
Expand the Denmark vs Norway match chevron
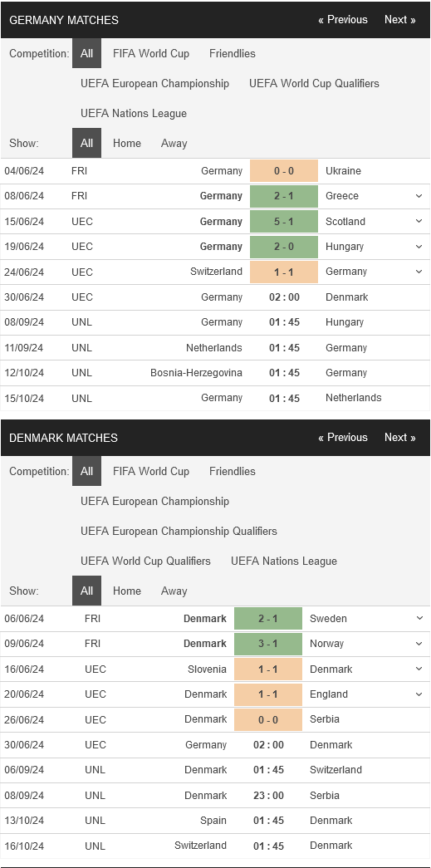click(x=419, y=643)
